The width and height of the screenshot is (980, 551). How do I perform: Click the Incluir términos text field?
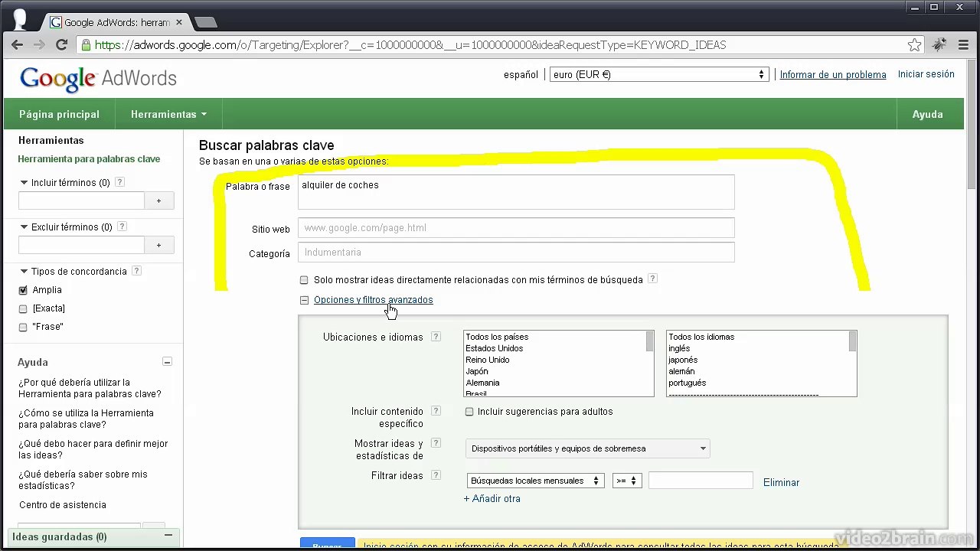tap(81, 201)
